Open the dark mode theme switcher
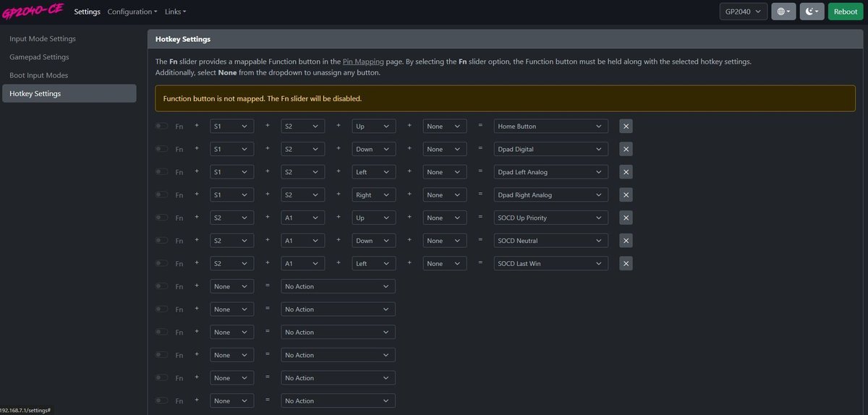The image size is (868, 415). 812,12
